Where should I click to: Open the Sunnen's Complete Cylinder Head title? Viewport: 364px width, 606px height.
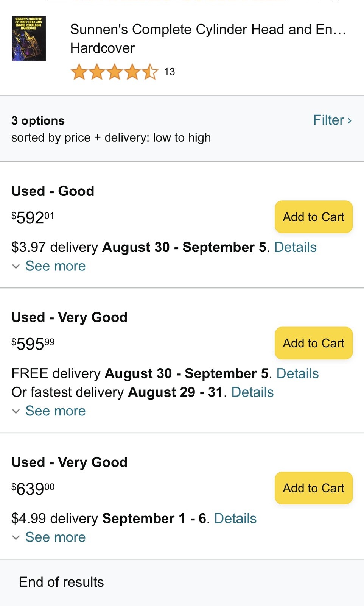pyautogui.click(x=208, y=30)
